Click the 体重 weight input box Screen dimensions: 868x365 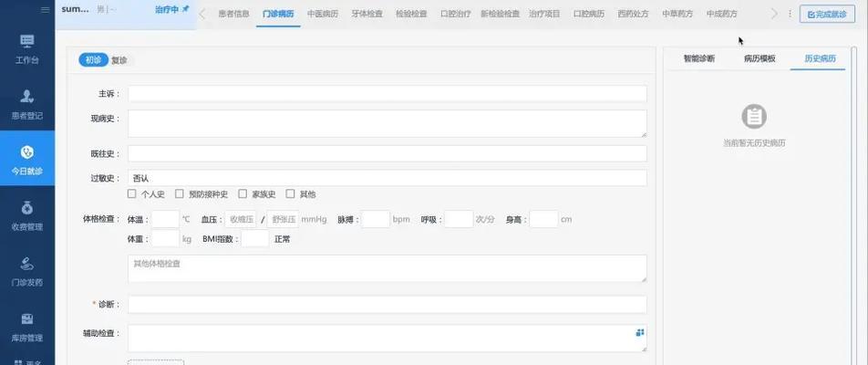pyautogui.click(x=166, y=239)
